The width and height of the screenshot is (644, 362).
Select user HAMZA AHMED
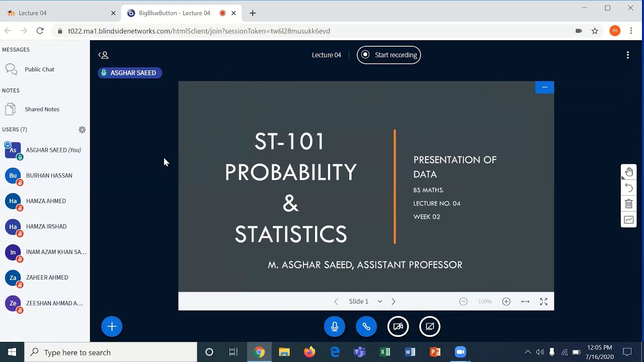pyautogui.click(x=45, y=201)
